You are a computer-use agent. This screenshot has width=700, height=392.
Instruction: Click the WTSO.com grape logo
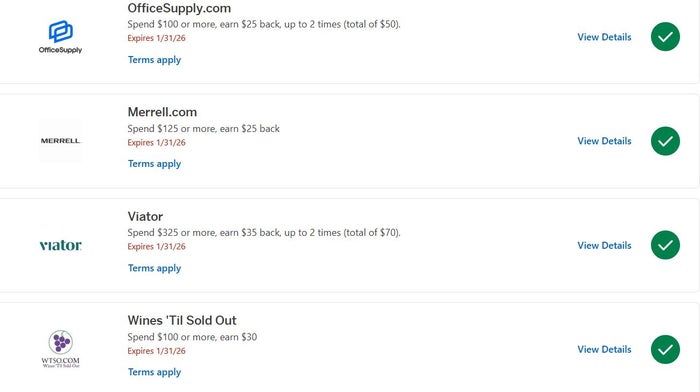[60, 349]
